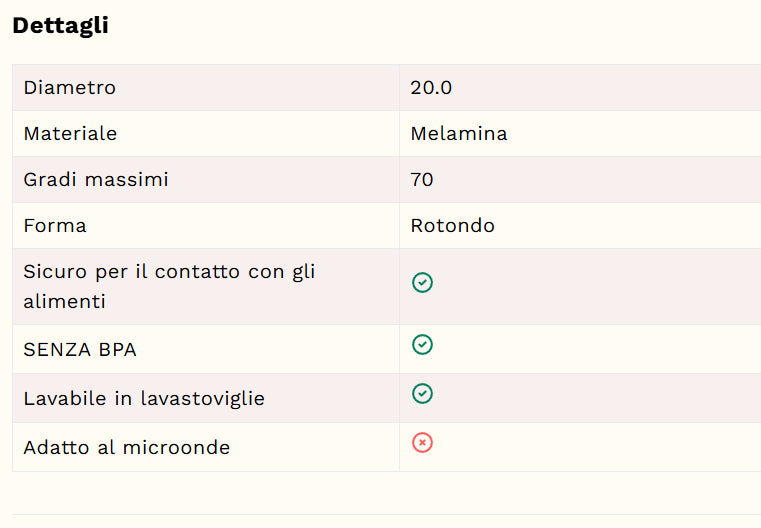
Task: Click the Forma row label
Action: 55,226
